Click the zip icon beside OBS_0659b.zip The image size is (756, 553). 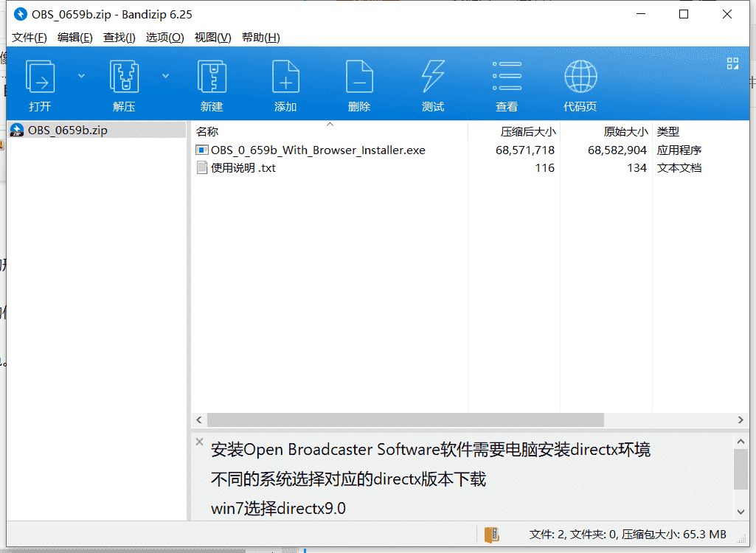[17, 131]
